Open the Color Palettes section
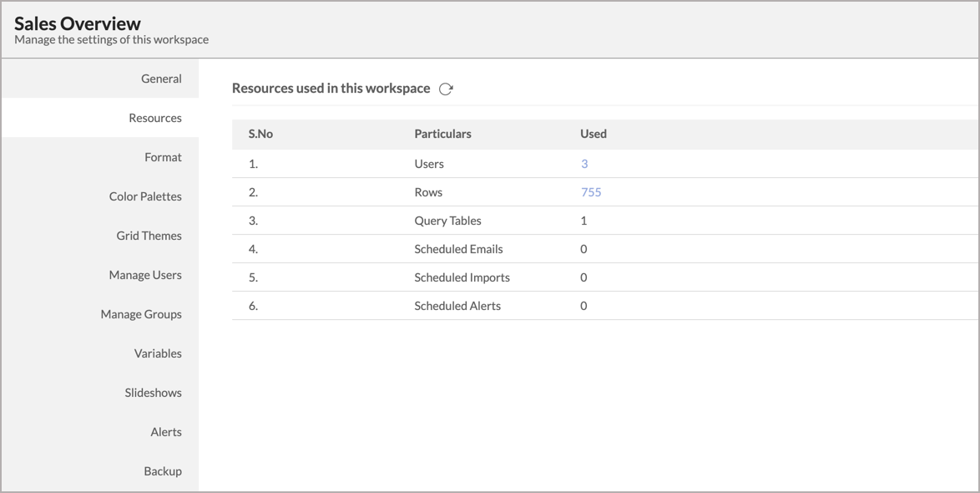This screenshot has height=493, width=980. click(x=145, y=196)
